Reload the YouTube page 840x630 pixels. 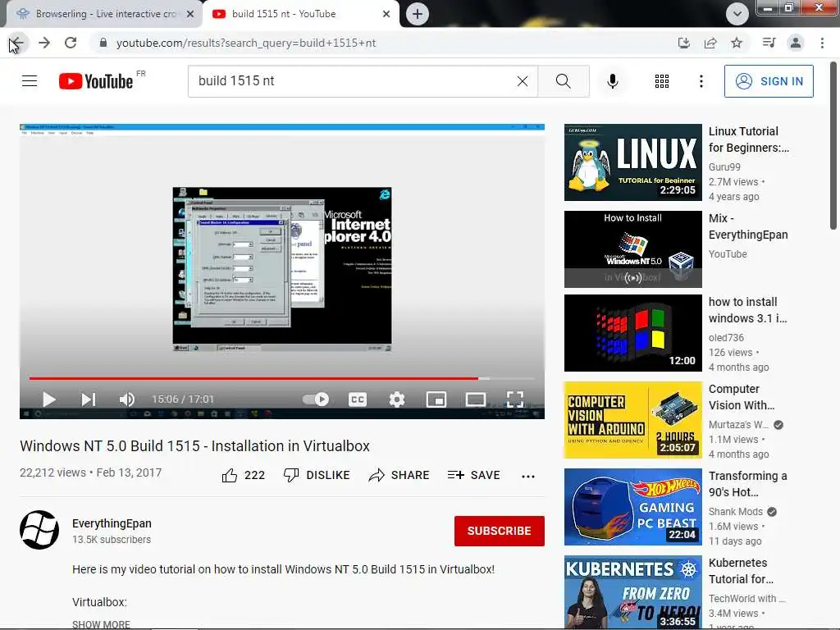71,43
